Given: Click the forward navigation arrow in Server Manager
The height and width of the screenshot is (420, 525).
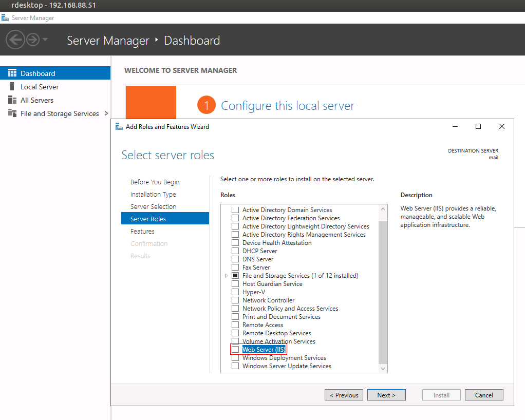Looking at the screenshot, I should [x=33, y=40].
